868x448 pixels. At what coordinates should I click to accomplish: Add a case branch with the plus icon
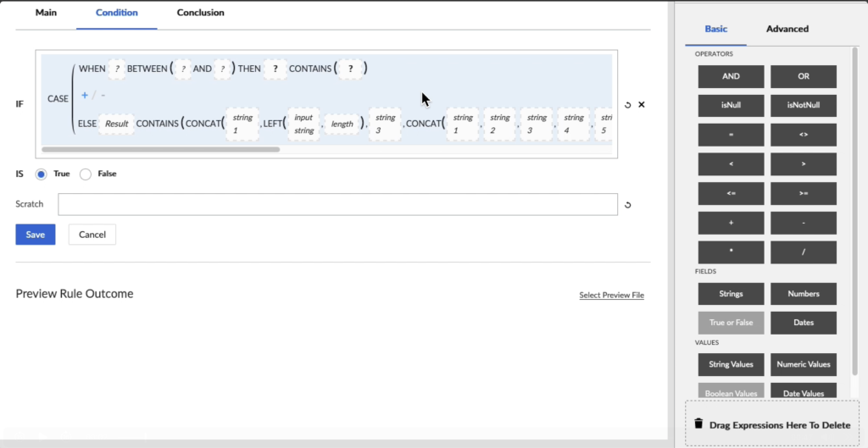(x=85, y=95)
